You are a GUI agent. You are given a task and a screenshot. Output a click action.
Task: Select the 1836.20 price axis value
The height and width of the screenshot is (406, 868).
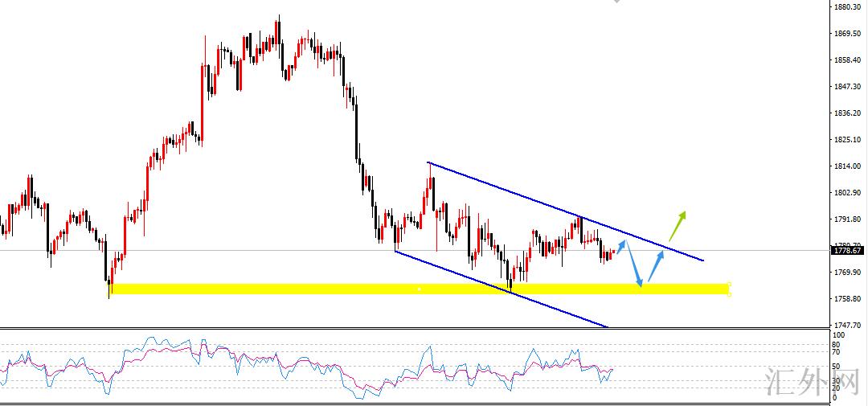[x=848, y=113]
